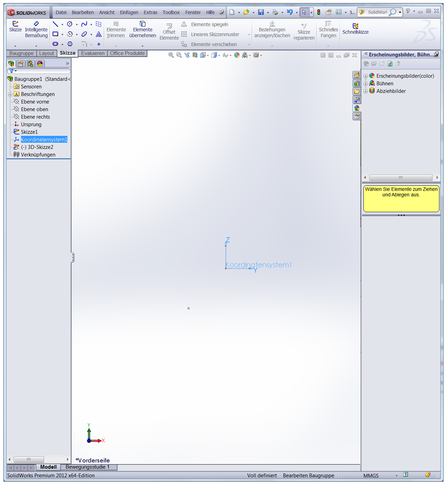The width and height of the screenshot is (448, 490).
Task: Select the Spline sketch tool
Action: pos(84,24)
